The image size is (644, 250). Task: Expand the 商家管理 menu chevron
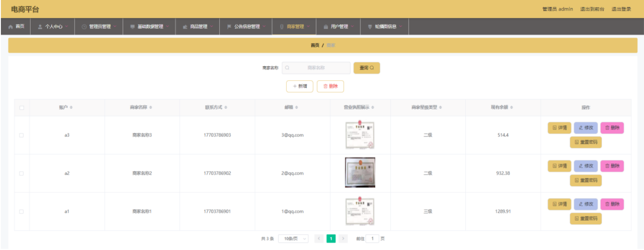pyautogui.click(x=308, y=26)
